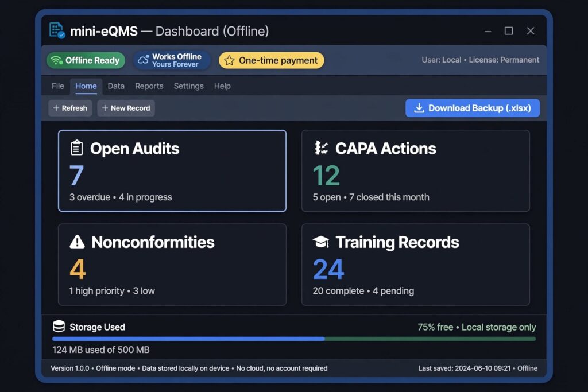Click the cloud icon in Works Offline badge
Viewport: 588px width, 392px height.
click(143, 60)
